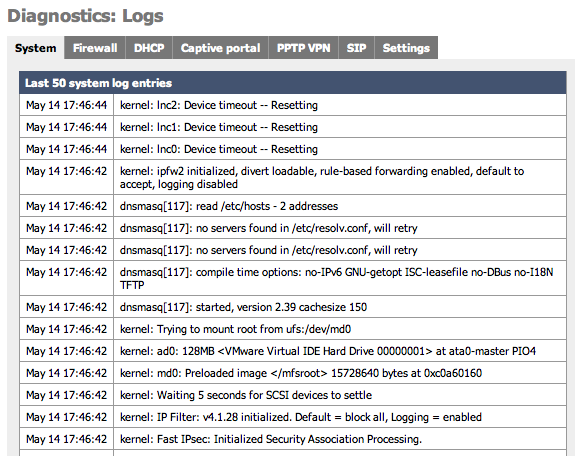Image resolution: width=575 pixels, height=456 pixels.
Task: Switch to the SIP tab
Action: tap(356, 48)
